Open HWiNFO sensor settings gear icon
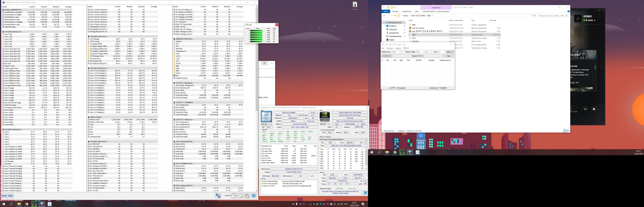644x207 pixels. click(x=247, y=196)
